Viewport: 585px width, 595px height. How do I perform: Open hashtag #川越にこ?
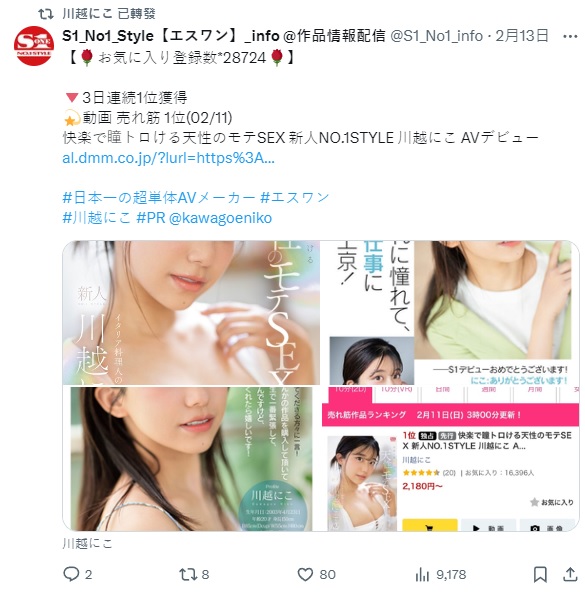pyautogui.click(x=96, y=218)
